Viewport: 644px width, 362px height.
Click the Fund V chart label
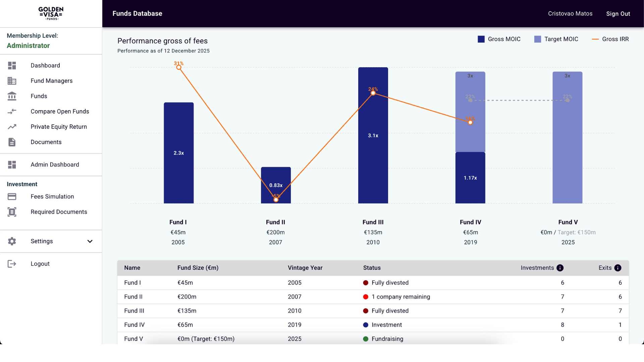pyautogui.click(x=568, y=222)
